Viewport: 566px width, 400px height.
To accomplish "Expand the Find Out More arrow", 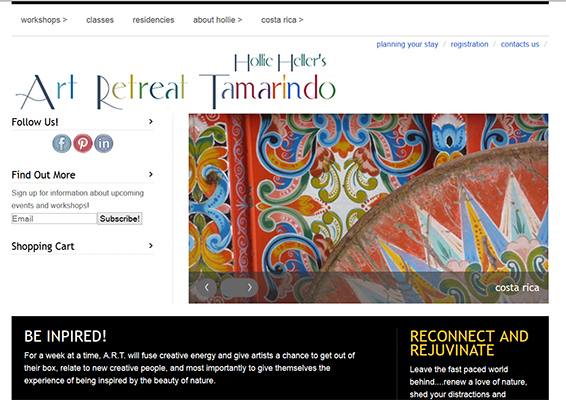I will click(x=151, y=174).
